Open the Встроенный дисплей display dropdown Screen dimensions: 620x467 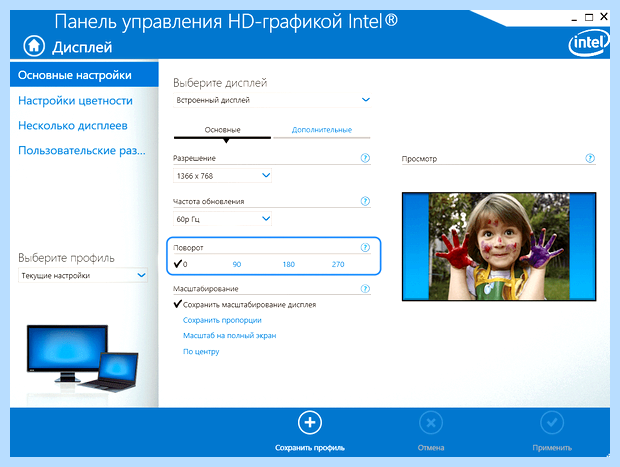tap(272, 100)
